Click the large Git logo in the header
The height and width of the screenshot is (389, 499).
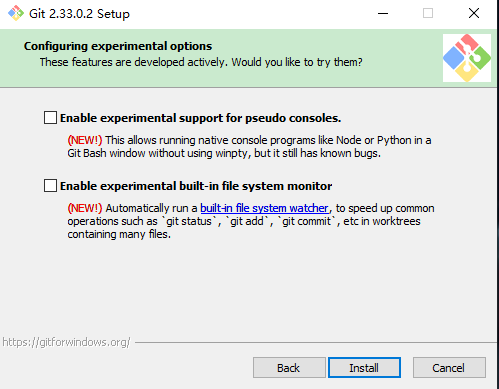(467, 58)
